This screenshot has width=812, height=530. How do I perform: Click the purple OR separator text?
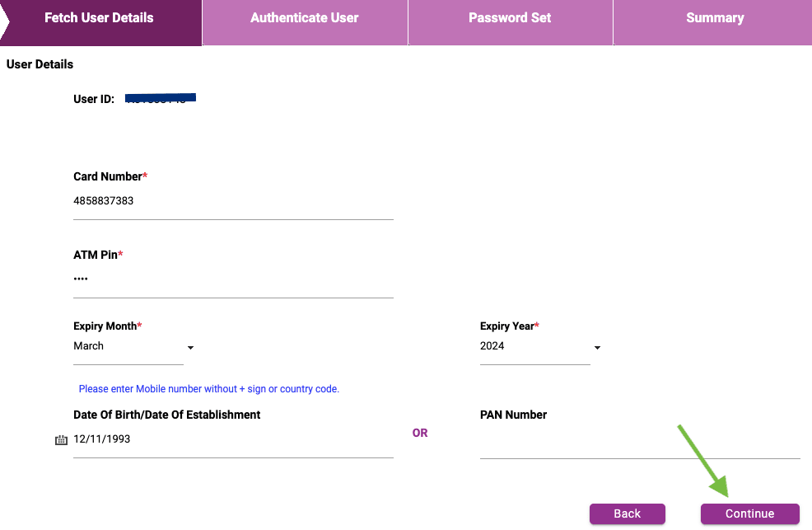pyautogui.click(x=420, y=433)
